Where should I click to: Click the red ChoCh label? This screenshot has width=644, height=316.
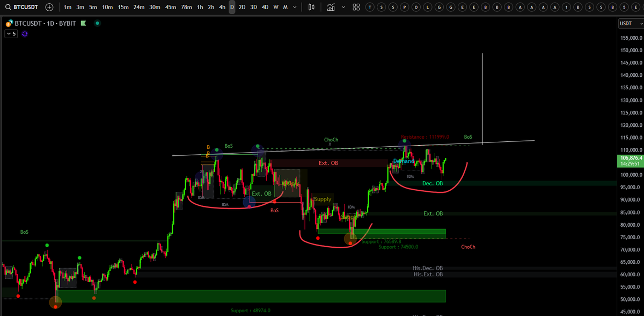pos(468,247)
